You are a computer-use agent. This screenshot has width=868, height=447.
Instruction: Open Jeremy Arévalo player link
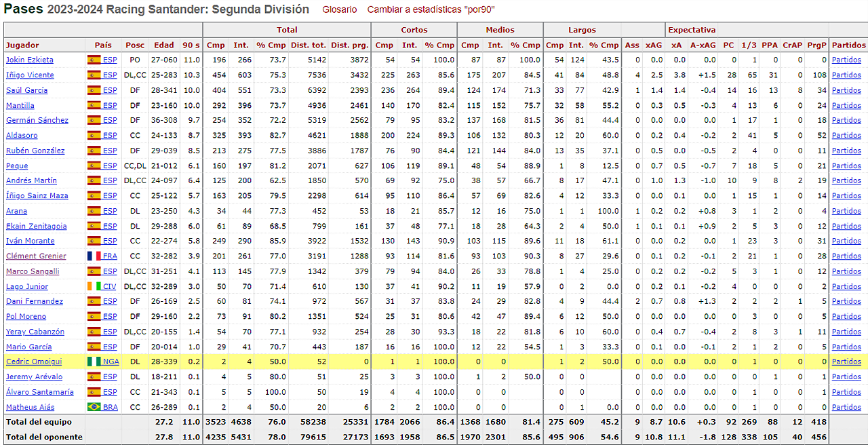coord(34,376)
